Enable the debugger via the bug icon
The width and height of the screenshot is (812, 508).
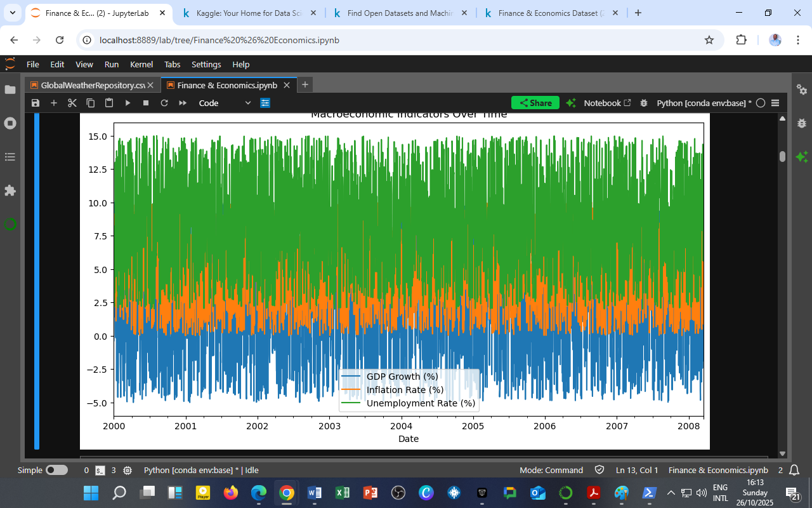click(644, 103)
